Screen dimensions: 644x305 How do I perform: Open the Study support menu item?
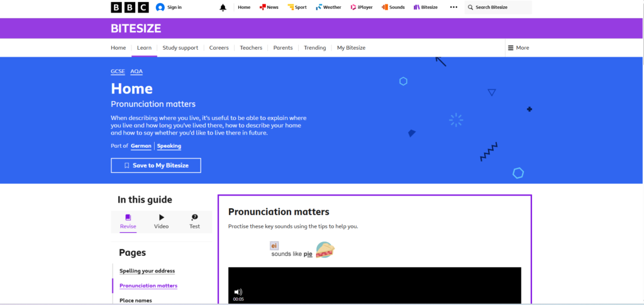point(180,48)
